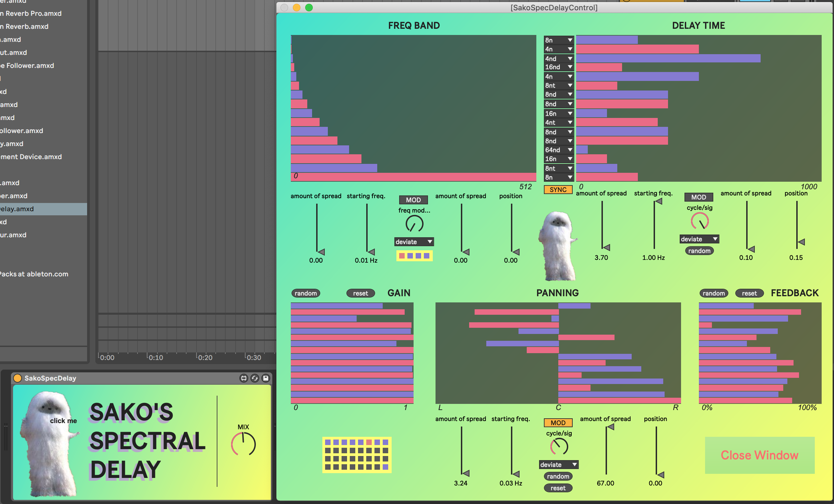This screenshot has width=834, height=504.
Task: Click the MIX knob
Action: [x=243, y=444]
